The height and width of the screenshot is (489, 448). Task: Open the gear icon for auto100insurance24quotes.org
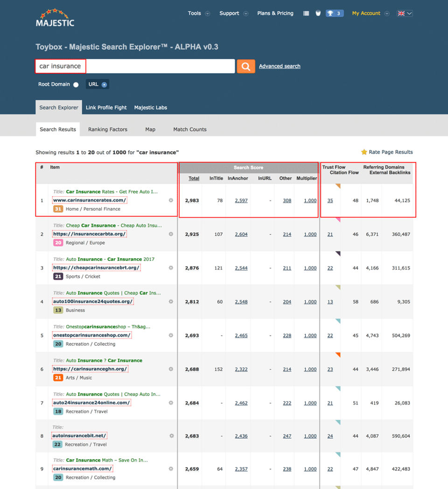[x=171, y=302]
